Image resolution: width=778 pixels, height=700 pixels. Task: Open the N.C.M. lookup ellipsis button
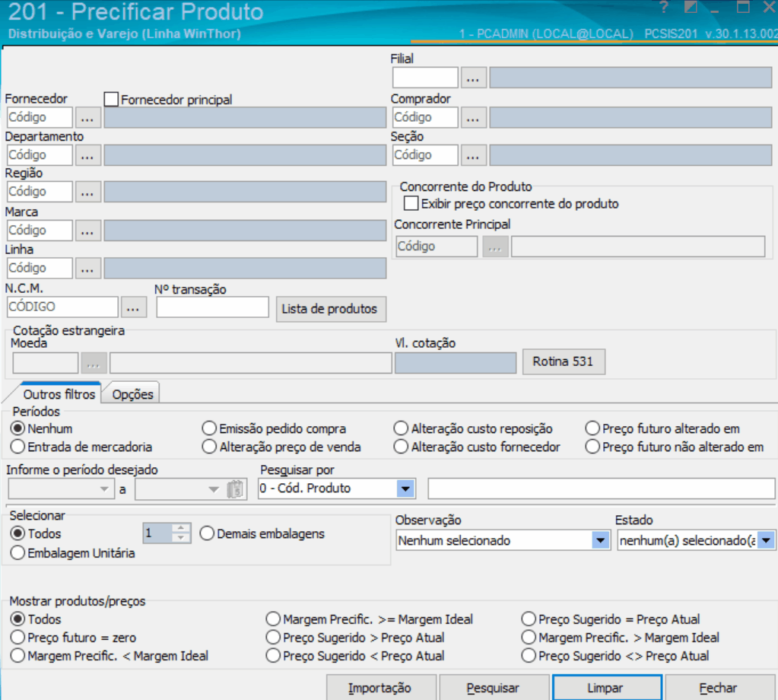coord(133,307)
